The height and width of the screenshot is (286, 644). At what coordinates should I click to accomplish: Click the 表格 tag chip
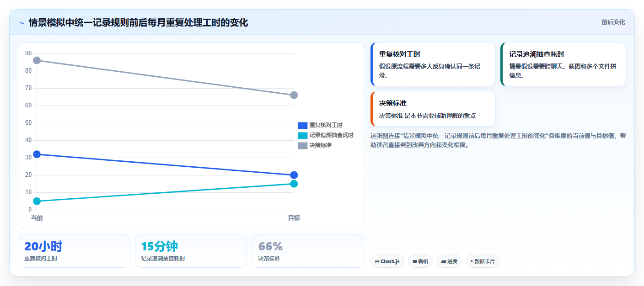click(420, 261)
